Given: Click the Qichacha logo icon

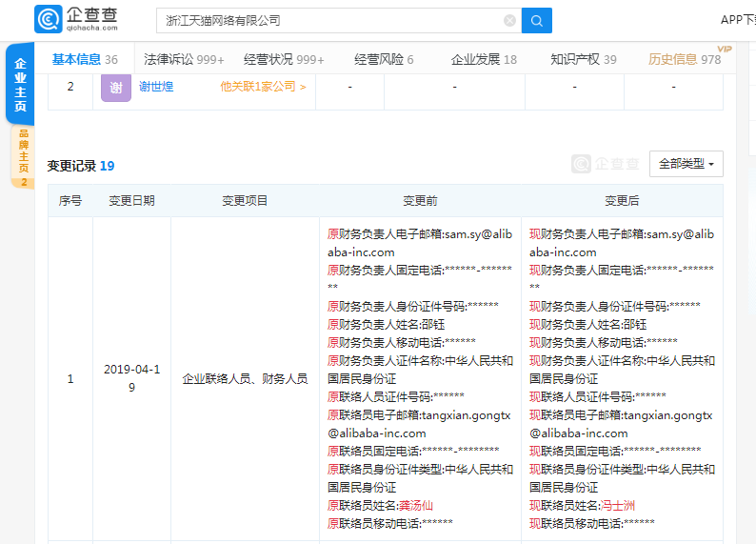Looking at the screenshot, I should pos(49,19).
